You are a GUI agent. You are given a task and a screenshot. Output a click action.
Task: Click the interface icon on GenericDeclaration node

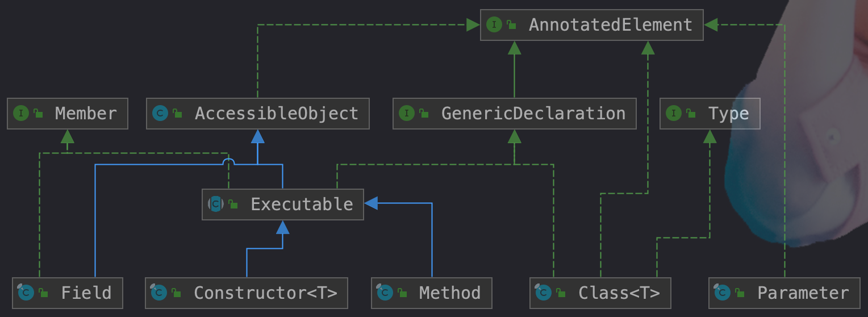(x=407, y=114)
